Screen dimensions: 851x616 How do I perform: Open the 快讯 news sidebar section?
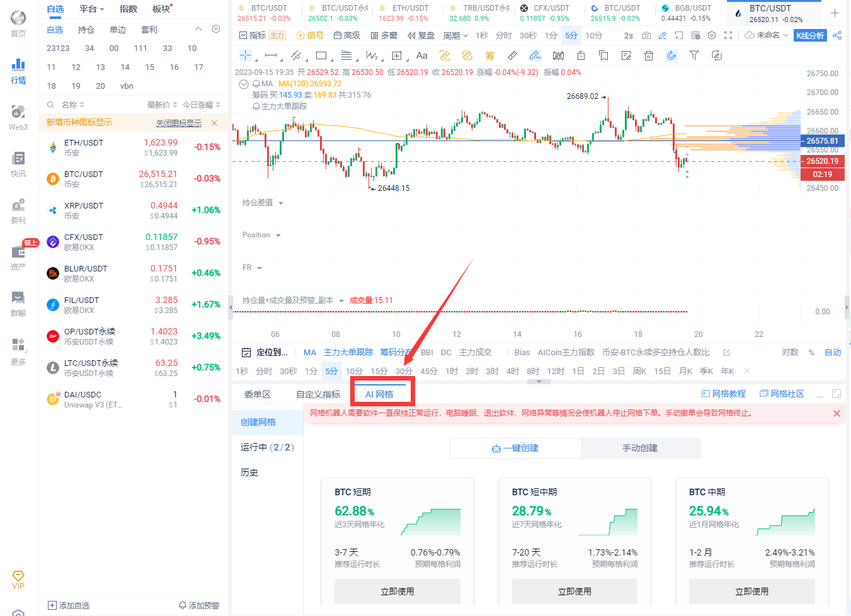[x=18, y=164]
